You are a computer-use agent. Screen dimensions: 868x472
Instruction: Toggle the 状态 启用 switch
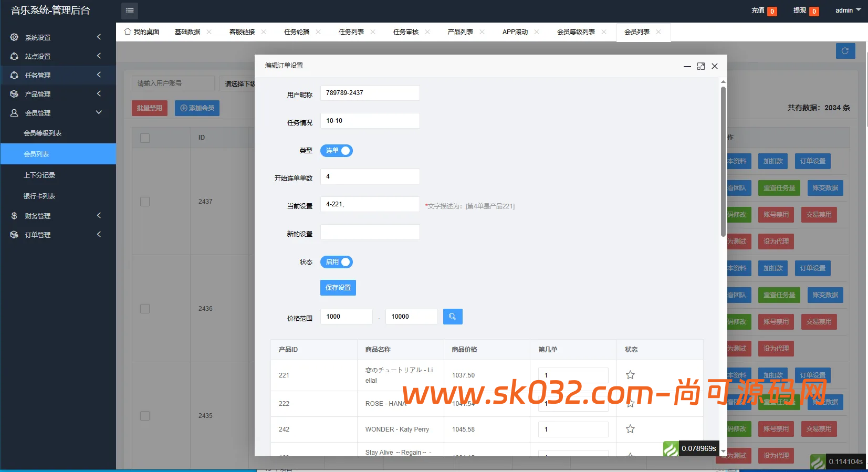click(x=337, y=262)
